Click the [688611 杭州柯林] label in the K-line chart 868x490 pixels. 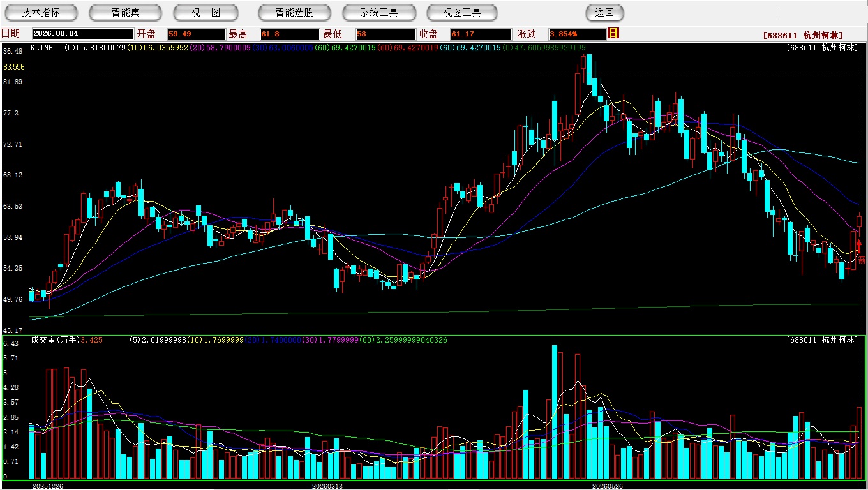pos(823,48)
